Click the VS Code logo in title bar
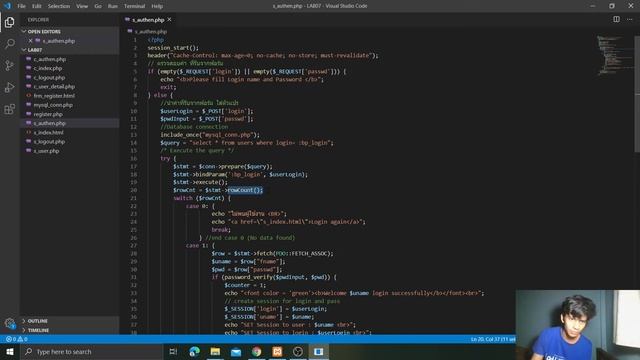The image size is (640, 360). coord(7,6)
